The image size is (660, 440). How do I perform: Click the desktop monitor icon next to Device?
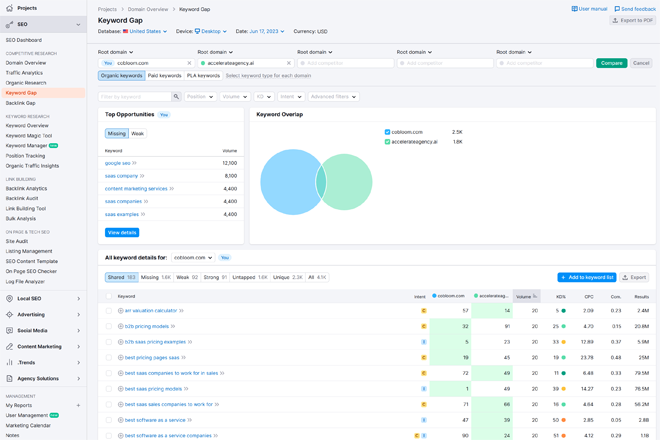click(197, 31)
